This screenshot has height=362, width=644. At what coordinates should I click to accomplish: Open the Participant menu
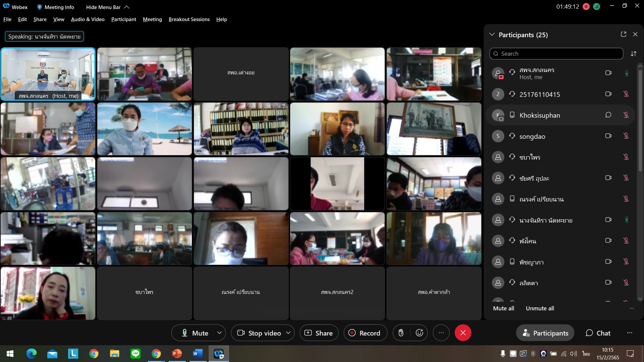coord(124,19)
